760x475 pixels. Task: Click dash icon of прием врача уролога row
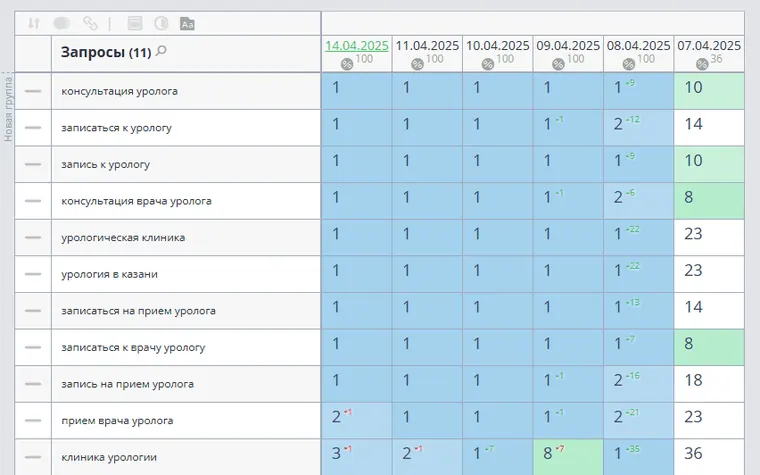point(33,420)
